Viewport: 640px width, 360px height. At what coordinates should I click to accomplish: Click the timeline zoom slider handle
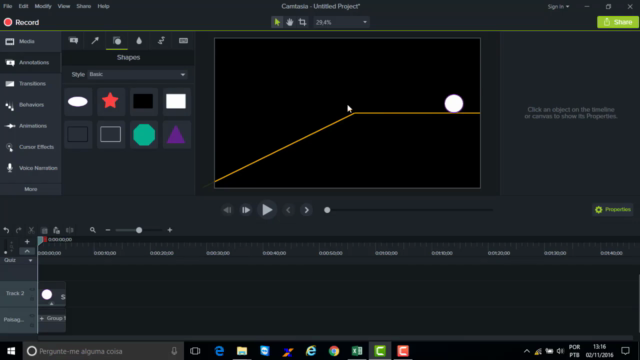(x=139, y=230)
